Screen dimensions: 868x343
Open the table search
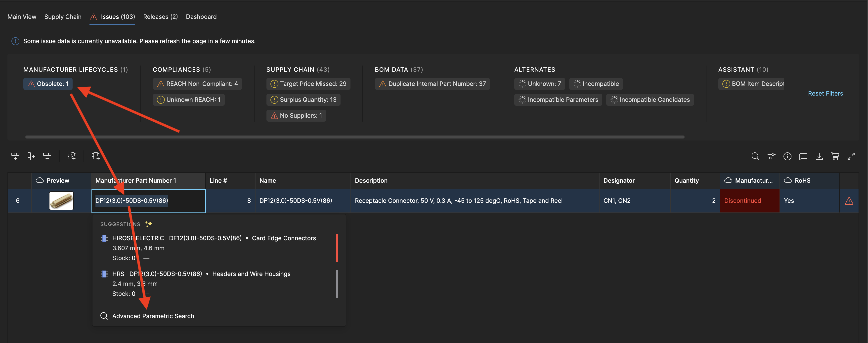[x=755, y=156]
